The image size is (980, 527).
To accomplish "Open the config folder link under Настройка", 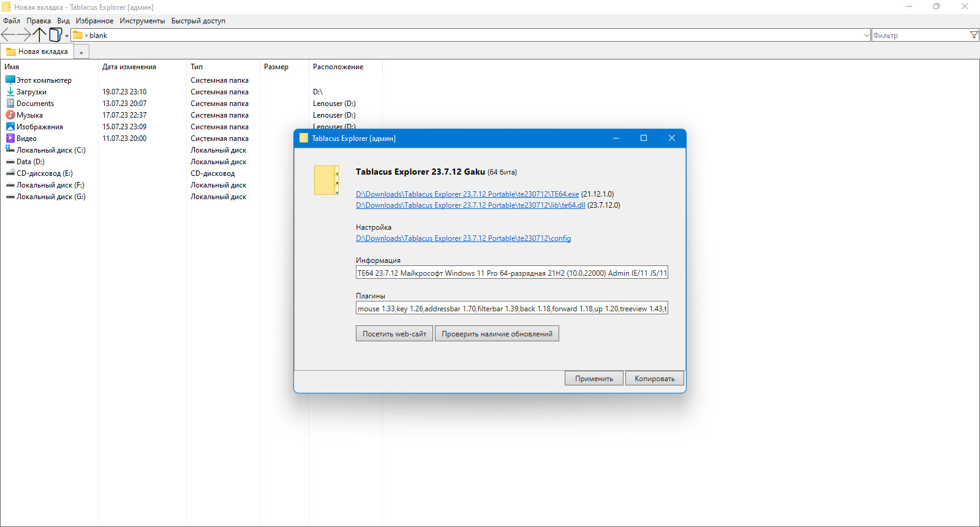I will click(x=463, y=238).
